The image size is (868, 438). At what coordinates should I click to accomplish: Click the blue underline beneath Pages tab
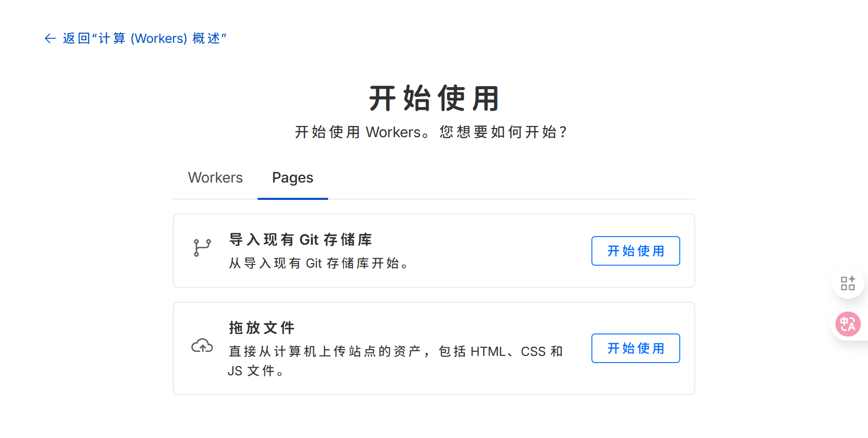[292, 198]
